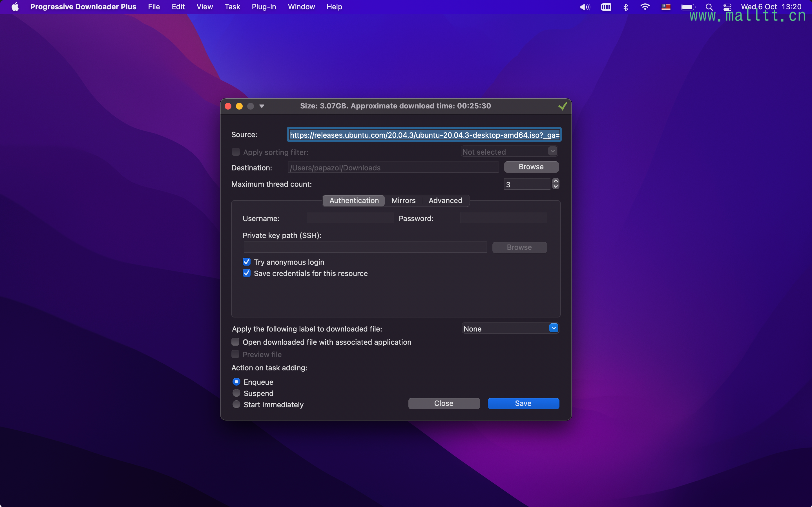
Task: Open the Apple menu
Action: pyautogui.click(x=15, y=7)
